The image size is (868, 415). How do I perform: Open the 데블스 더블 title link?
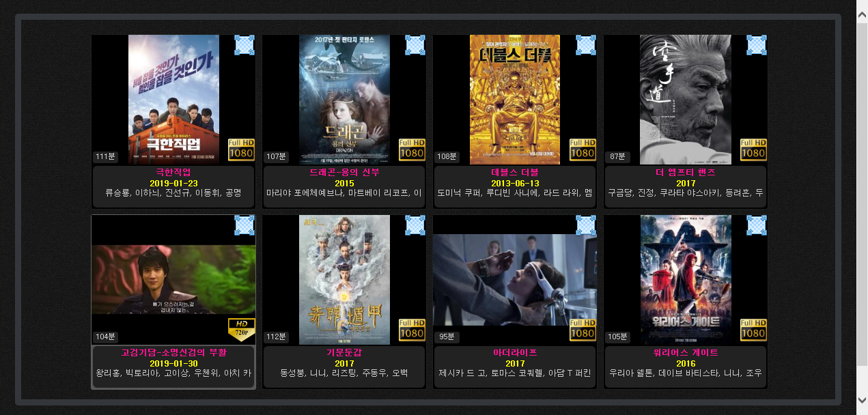point(515,172)
